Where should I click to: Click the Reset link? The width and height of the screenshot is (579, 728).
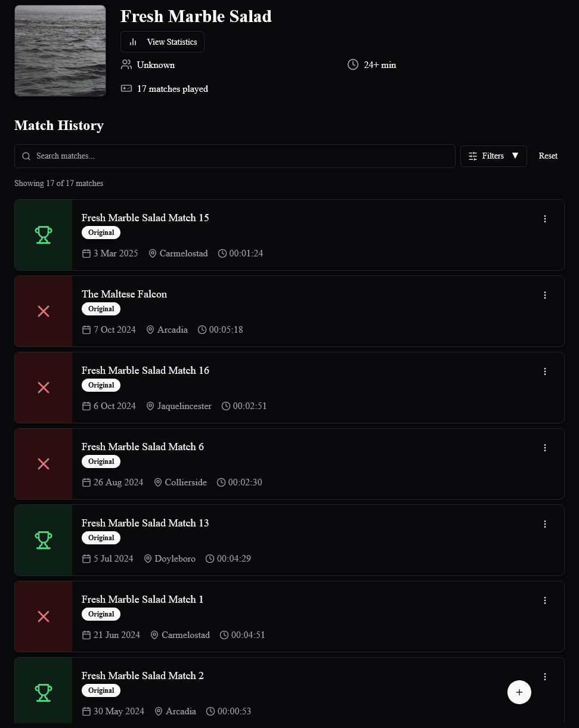(547, 156)
